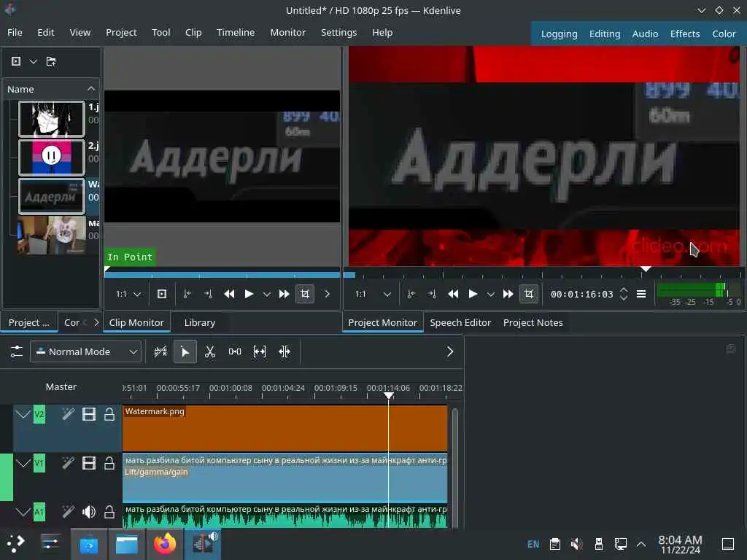Open the Clip menu
This screenshot has width=747, height=560.
(193, 32)
